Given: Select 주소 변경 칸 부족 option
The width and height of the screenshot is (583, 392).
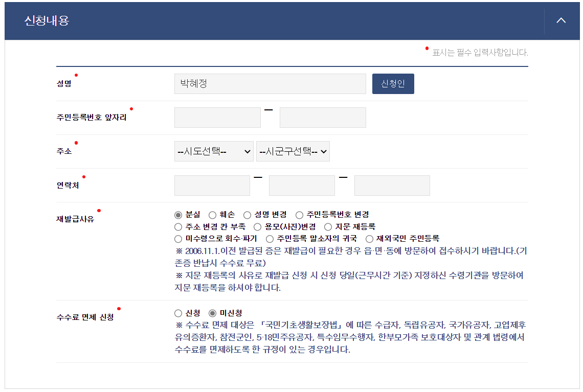Looking at the screenshot, I should (178, 226).
